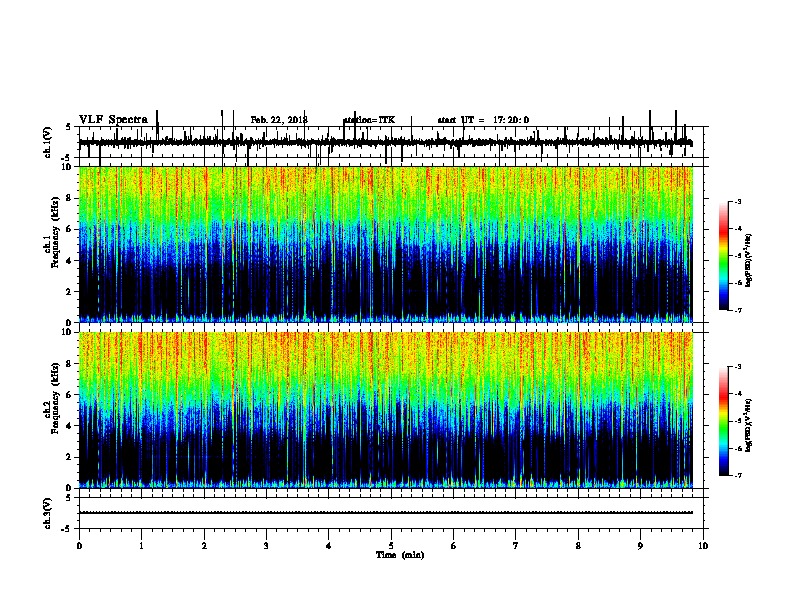Click the ch.2 spectrogram color scale bar
Image resolution: width=792 pixels, height=612 pixels.
724,421
